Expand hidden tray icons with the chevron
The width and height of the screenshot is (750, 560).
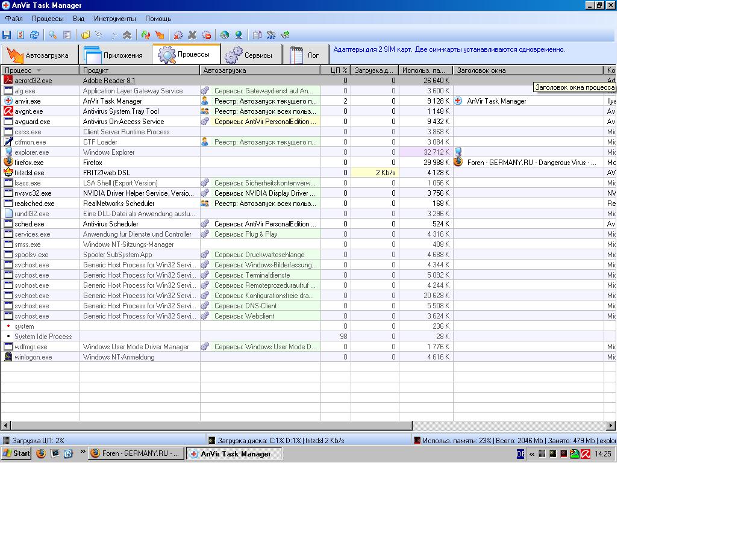pos(532,454)
